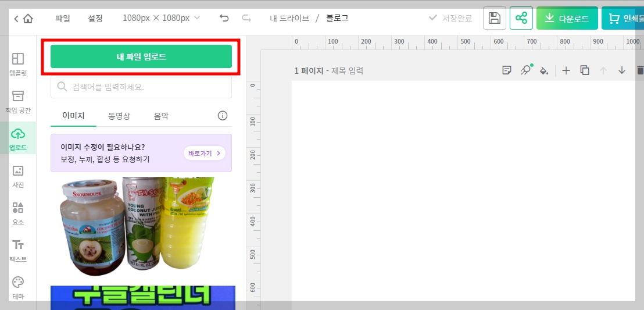The height and width of the screenshot is (310, 644).
Task: Switch to the 이미지 tab
Action: tap(73, 116)
